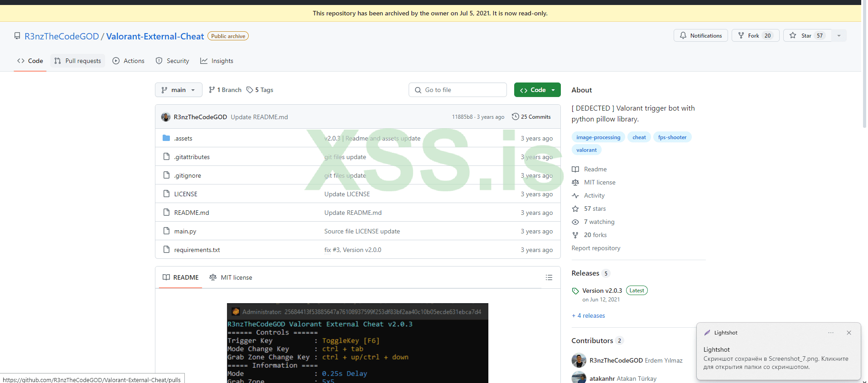
Task: Open commit hash 11885b8
Action: (x=462, y=117)
